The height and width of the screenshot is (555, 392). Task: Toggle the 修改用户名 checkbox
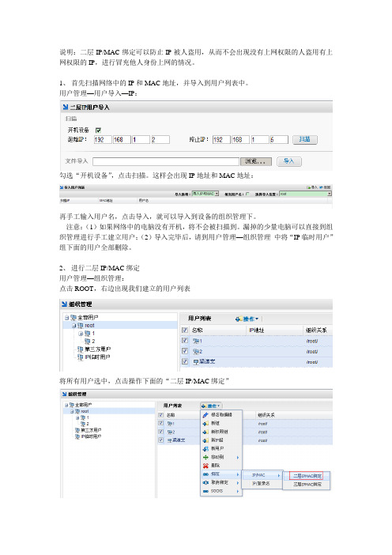[247, 194]
